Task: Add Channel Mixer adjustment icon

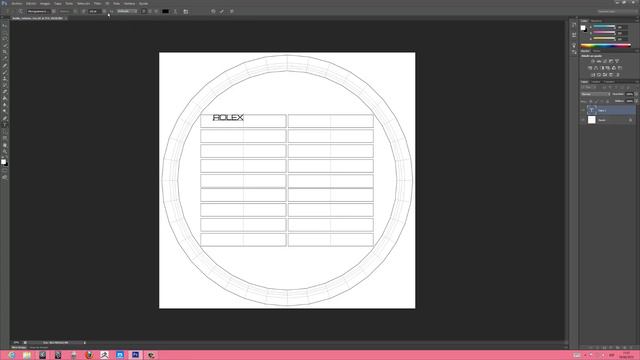Action: click(614, 68)
